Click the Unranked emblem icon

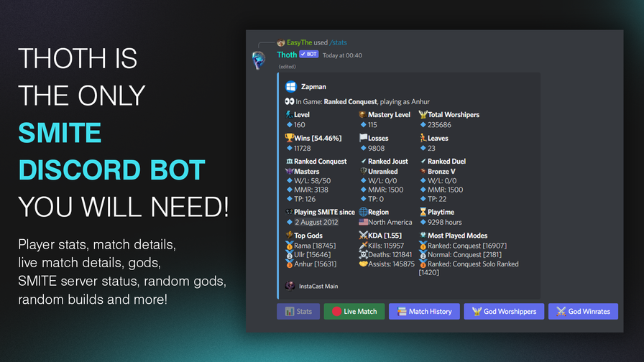coord(363,171)
